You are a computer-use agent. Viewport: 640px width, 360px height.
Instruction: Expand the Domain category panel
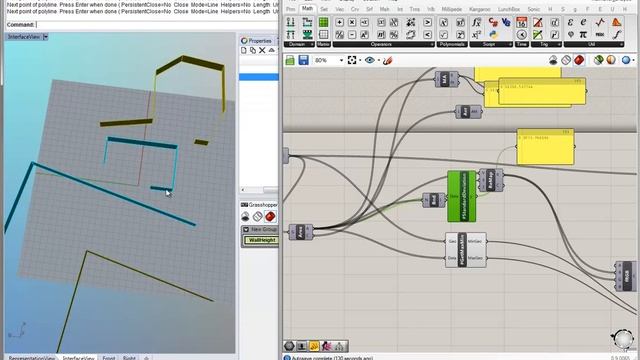tap(299, 44)
